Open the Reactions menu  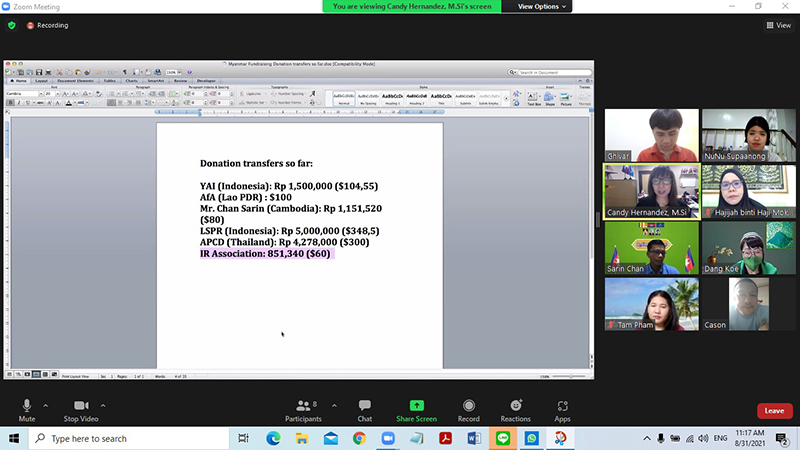(x=515, y=411)
